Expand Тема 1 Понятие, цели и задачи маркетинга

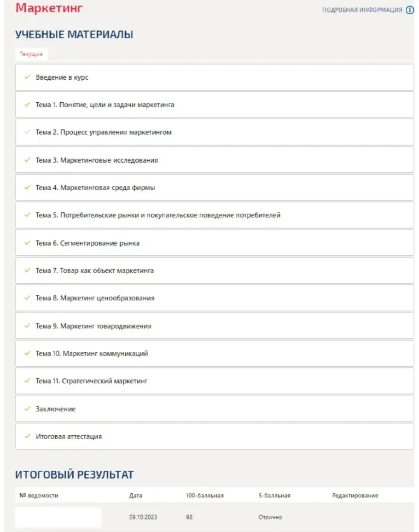click(x=105, y=105)
